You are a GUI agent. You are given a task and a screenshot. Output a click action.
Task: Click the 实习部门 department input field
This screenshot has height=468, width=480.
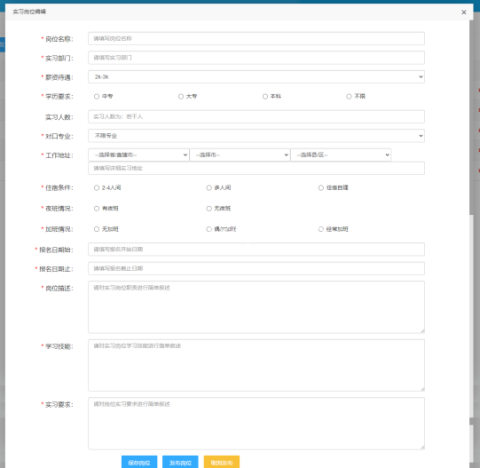tap(256, 58)
